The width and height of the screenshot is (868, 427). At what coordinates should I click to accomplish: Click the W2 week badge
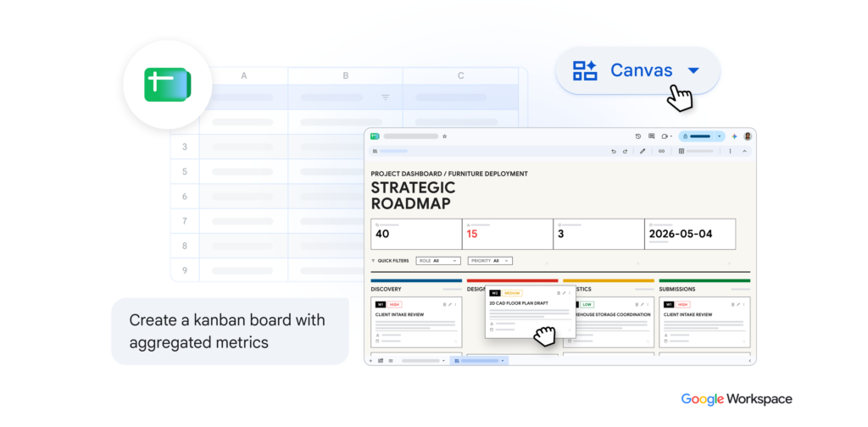[x=495, y=293]
